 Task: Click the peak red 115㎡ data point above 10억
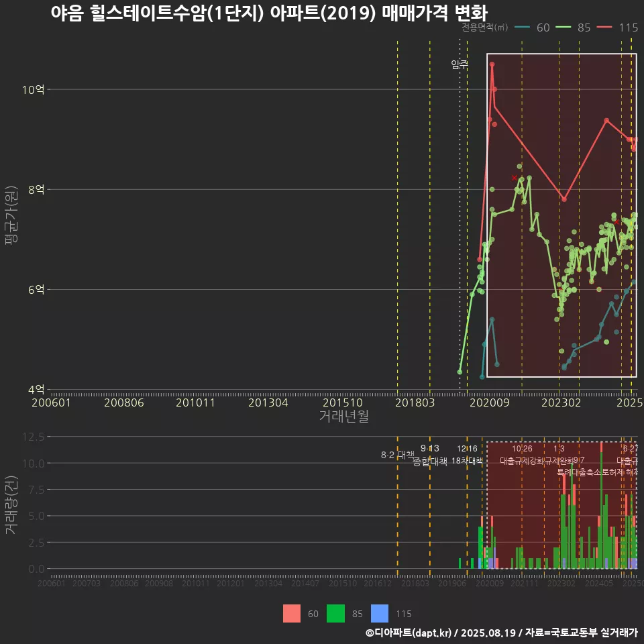coord(492,64)
